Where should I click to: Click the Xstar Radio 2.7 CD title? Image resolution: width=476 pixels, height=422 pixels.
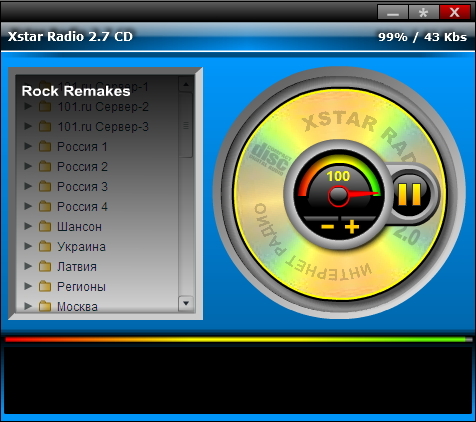70,36
